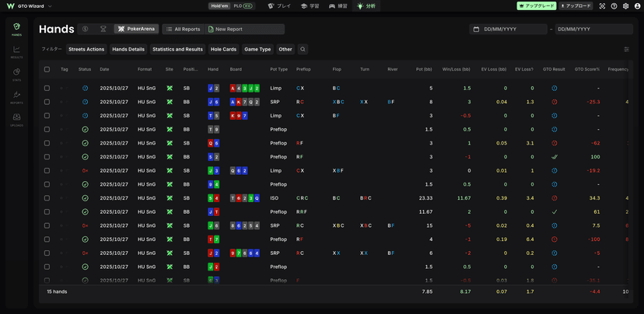This screenshot has height=314, width=644.
Task: Click the status icon of the Q6 hand row
Action: coord(85,143)
